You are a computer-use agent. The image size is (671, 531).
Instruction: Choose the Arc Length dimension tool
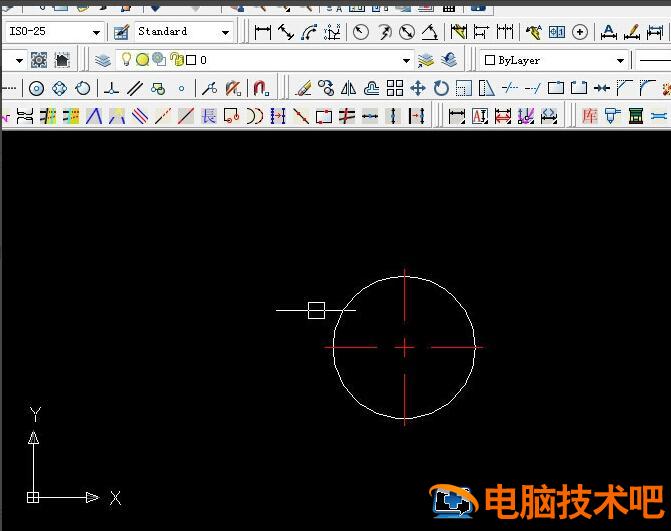point(309,32)
